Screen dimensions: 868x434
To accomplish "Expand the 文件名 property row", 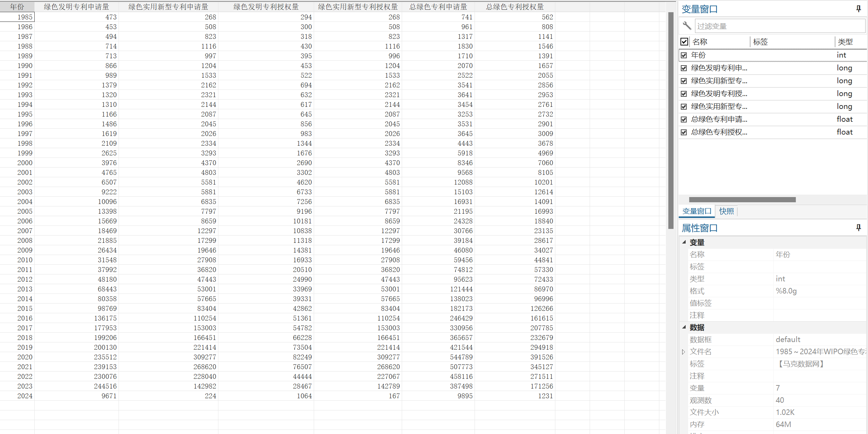I will pos(683,352).
